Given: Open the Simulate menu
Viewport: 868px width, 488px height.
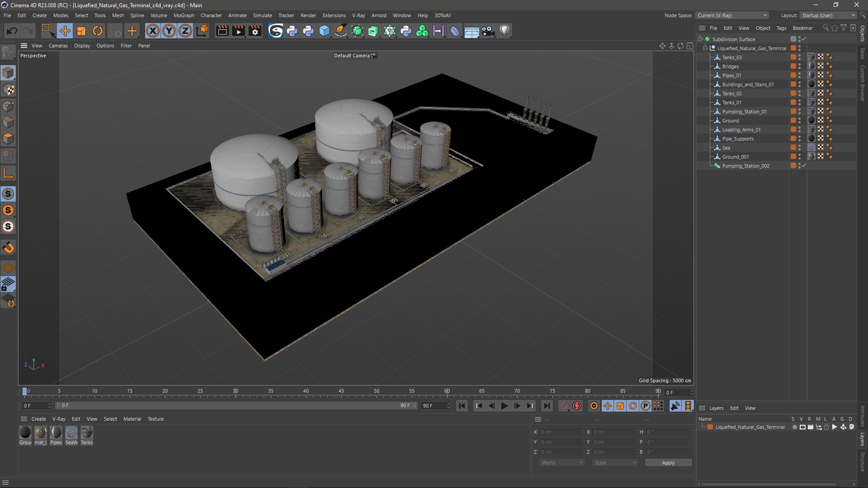Looking at the screenshot, I should [262, 15].
